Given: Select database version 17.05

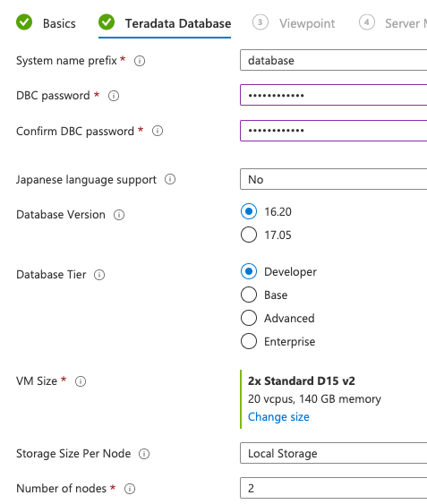Looking at the screenshot, I should [x=249, y=235].
